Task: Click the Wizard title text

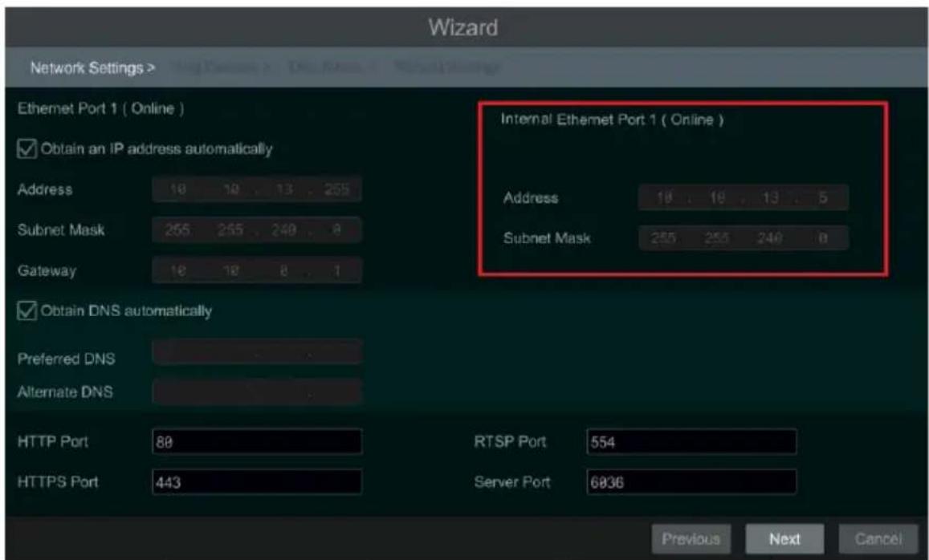Action: pyautogui.click(x=463, y=27)
